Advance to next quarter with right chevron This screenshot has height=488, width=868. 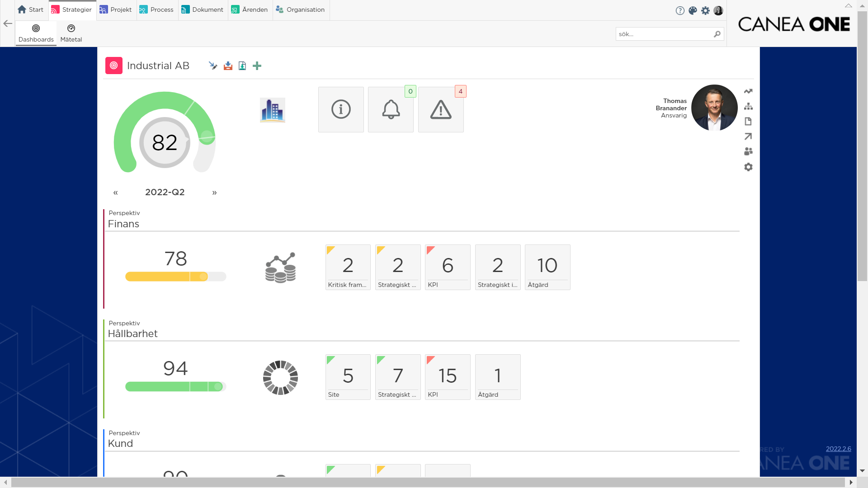[x=214, y=192]
